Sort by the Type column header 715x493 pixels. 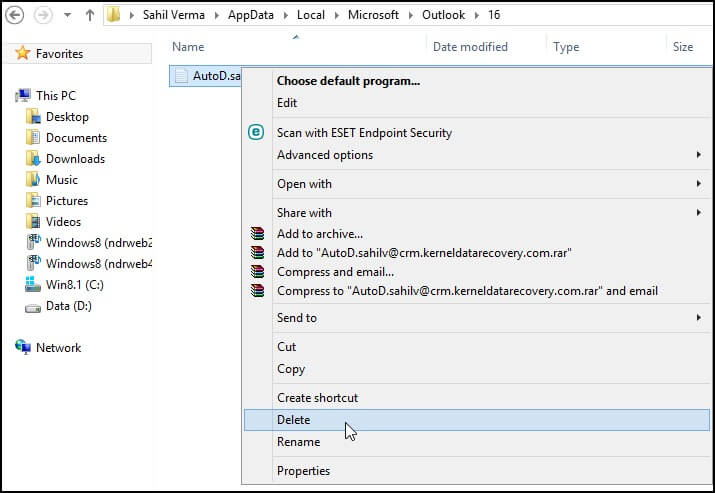[x=566, y=47]
